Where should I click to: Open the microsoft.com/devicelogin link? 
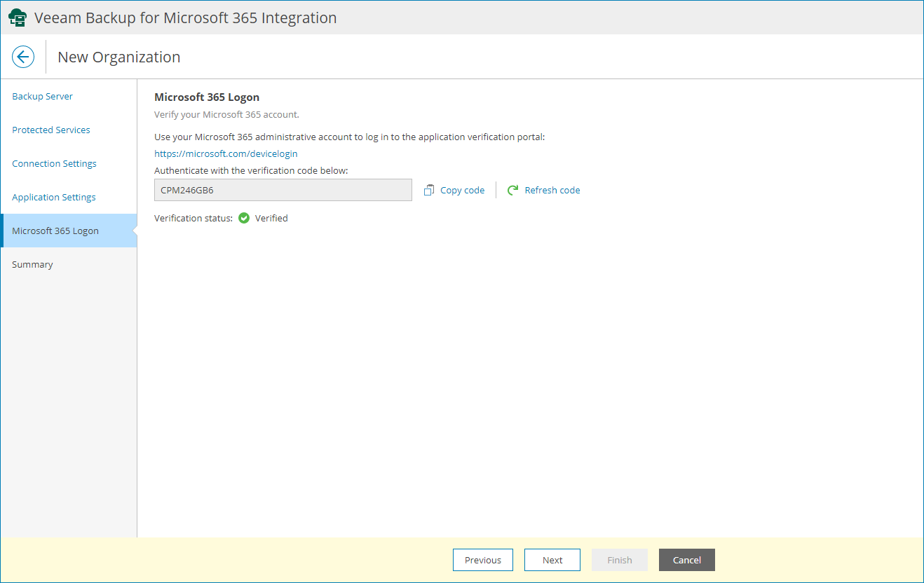tap(226, 153)
